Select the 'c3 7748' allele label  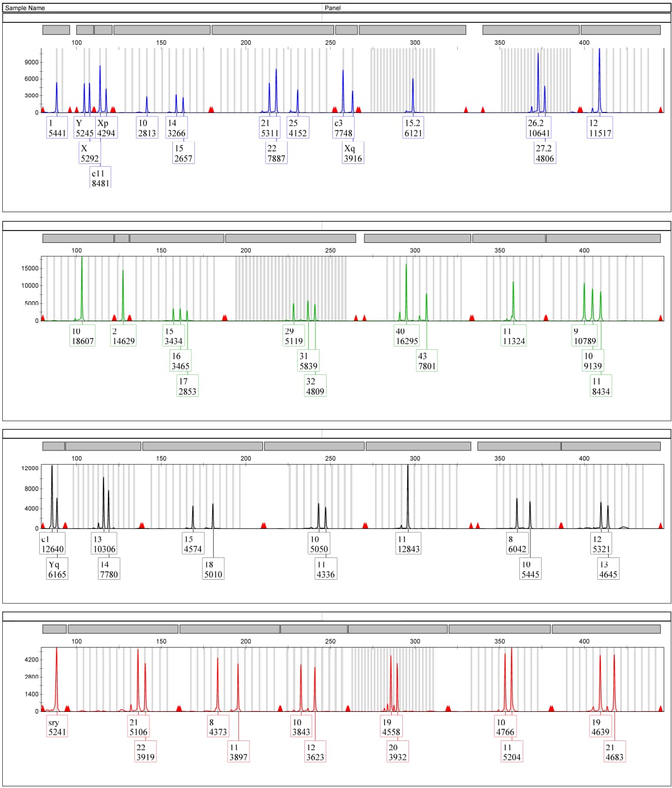point(343,128)
